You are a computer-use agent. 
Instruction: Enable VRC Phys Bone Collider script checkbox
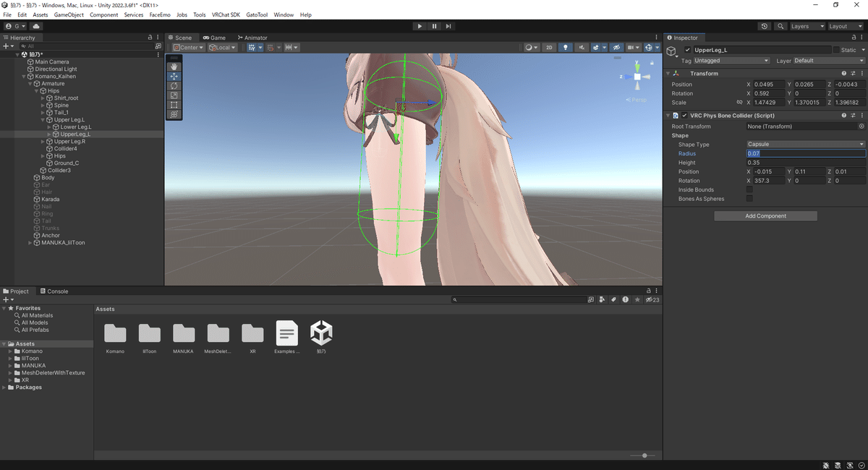click(684, 115)
